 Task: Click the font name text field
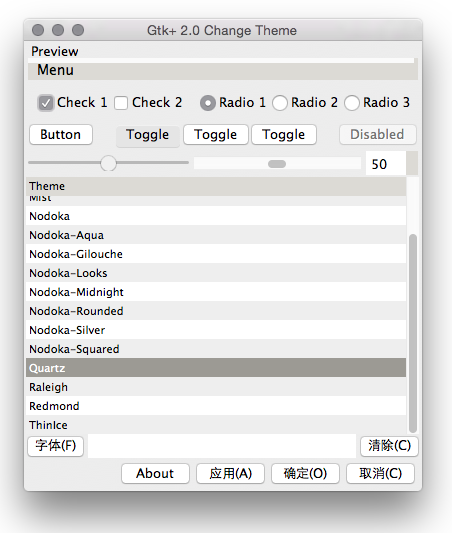(222, 446)
